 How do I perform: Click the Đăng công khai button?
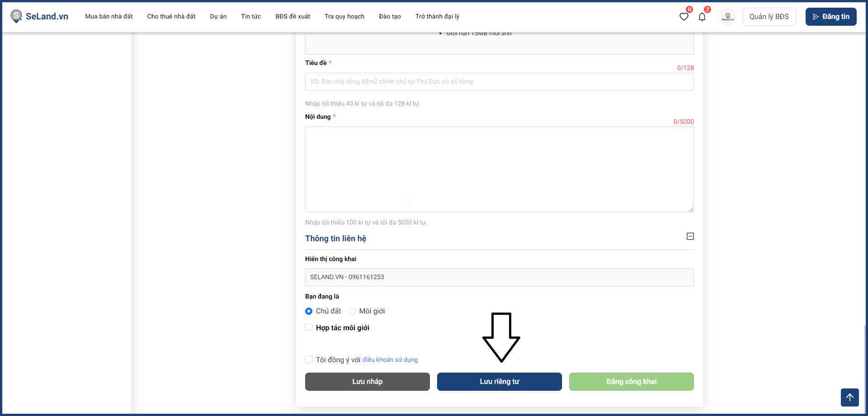[x=631, y=382]
